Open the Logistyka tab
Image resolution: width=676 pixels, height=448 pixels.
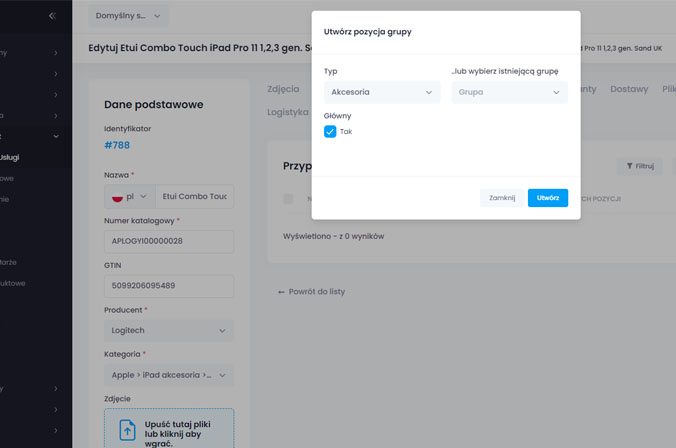288,112
